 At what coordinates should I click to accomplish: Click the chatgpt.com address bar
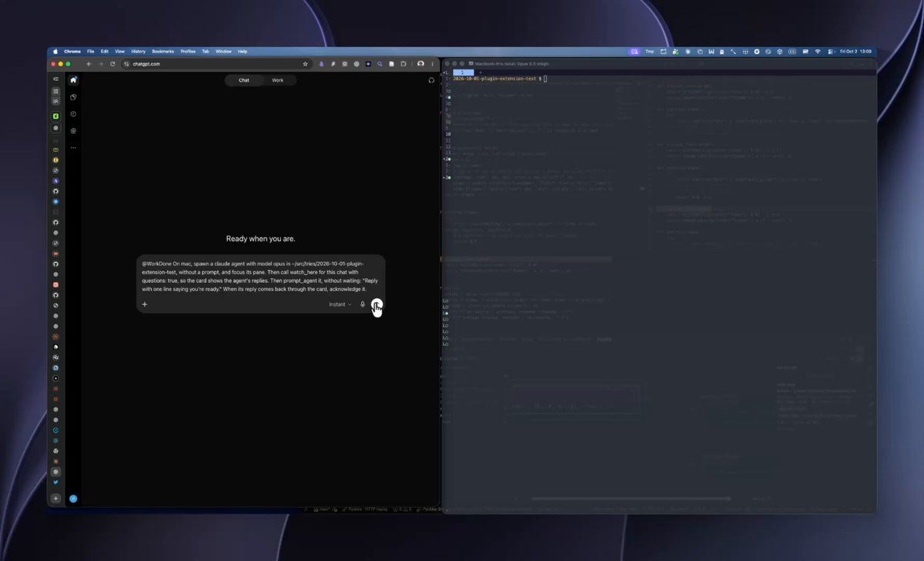pyautogui.click(x=216, y=64)
